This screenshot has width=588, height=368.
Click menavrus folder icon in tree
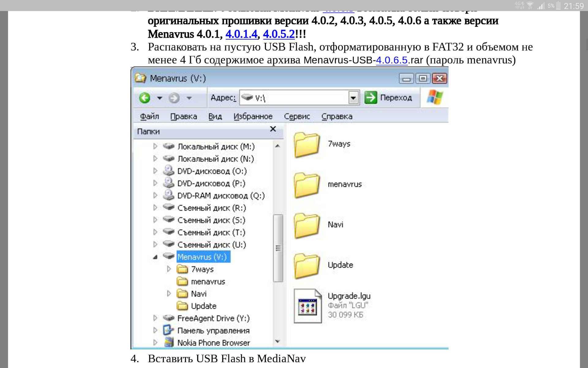182,281
